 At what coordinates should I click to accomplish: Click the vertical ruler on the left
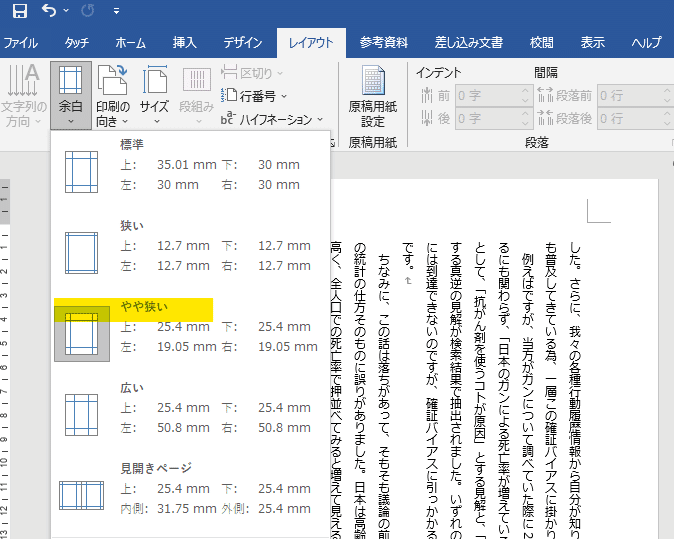click(x=4, y=359)
